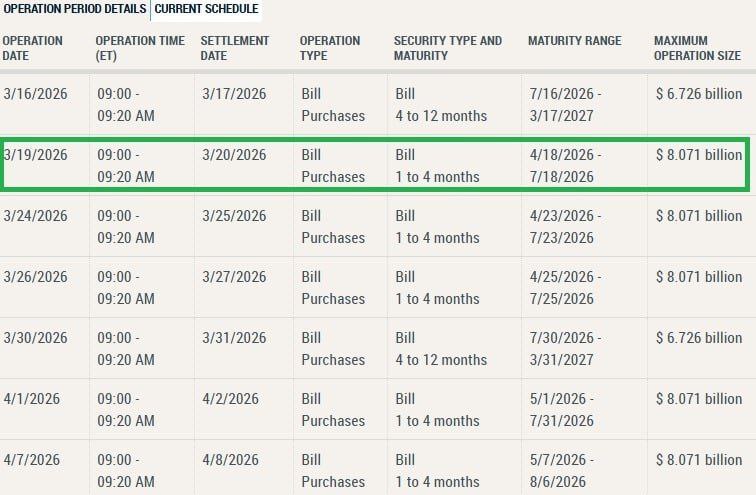Click the 5/7/2026 - 8/6/2026 maturity range
This screenshot has width=756, height=495.
pyautogui.click(x=562, y=471)
